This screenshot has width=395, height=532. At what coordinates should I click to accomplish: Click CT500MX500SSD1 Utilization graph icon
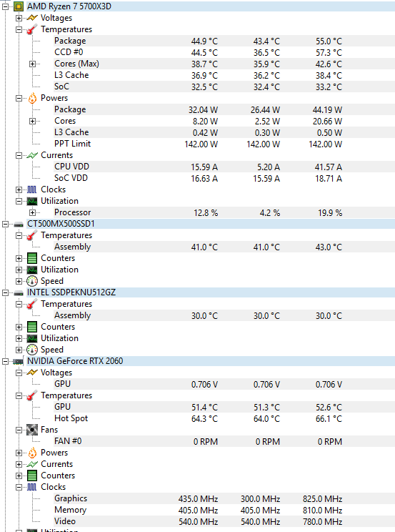[x=32, y=270]
